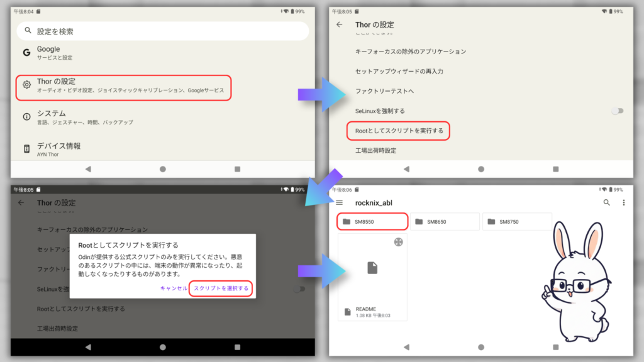Tap Android home button in top-right screenshot
Viewport: 644px width, 362px height.
(x=481, y=169)
